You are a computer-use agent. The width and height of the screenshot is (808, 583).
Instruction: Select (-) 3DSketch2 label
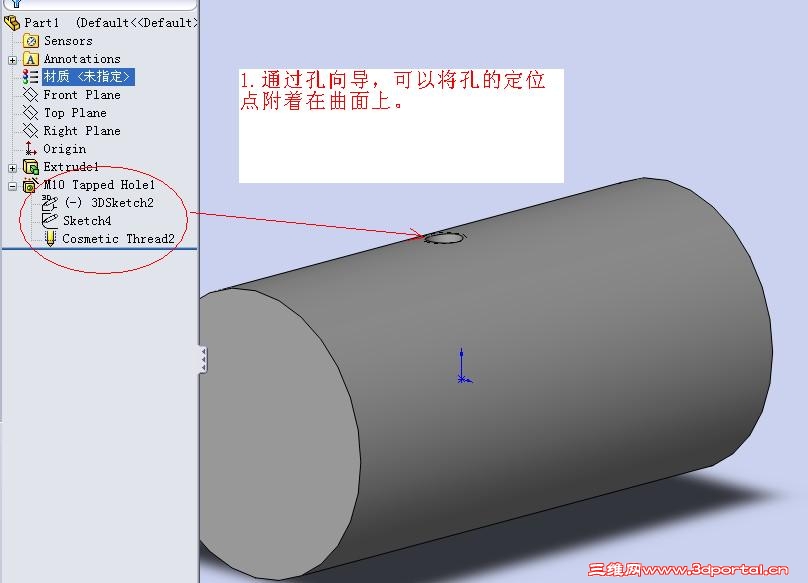coord(109,203)
